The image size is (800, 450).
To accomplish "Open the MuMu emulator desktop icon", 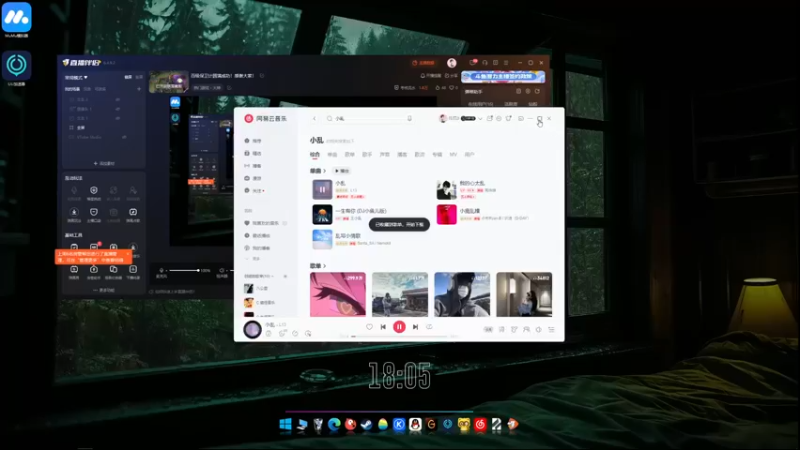I will (x=16, y=17).
